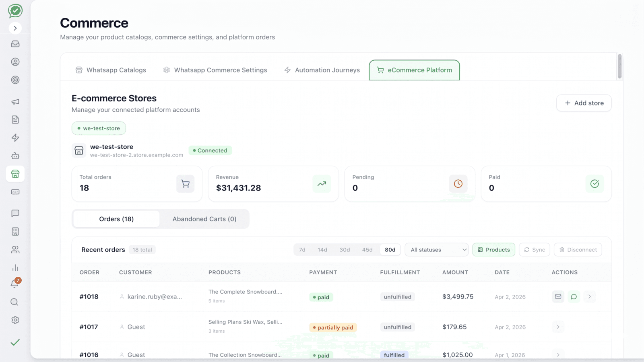Click the email icon for order #1018

coord(558,297)
